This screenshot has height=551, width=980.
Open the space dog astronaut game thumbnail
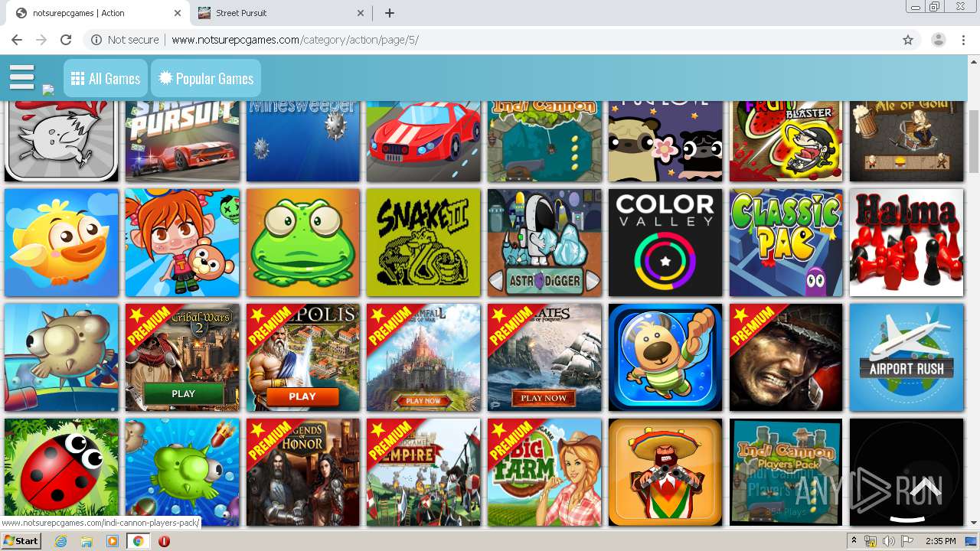pos(665,357)
